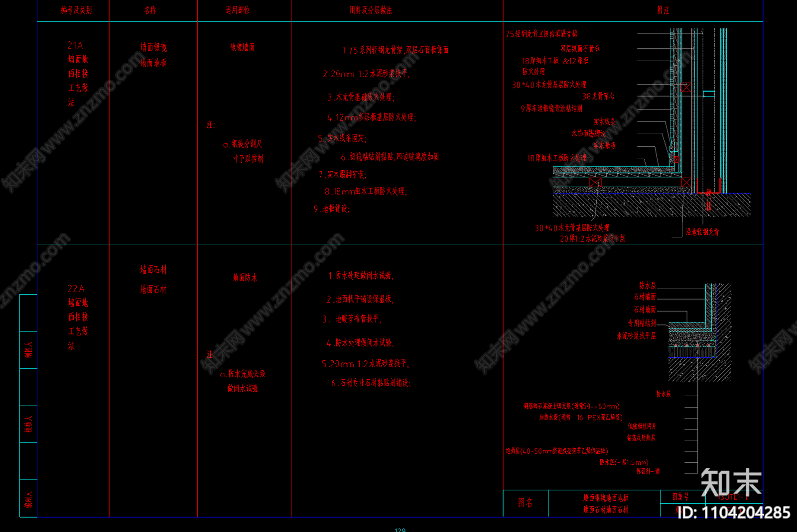Click the label '20厚1:2水泥砂浆找平层'
The width and height of the screenshot is (797, 532).
click(592, 238)
